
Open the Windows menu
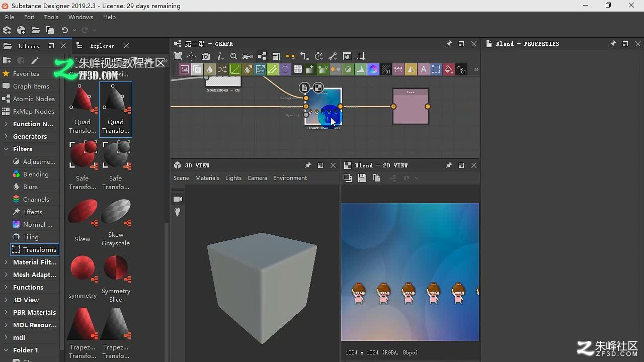tap(80, 17)
